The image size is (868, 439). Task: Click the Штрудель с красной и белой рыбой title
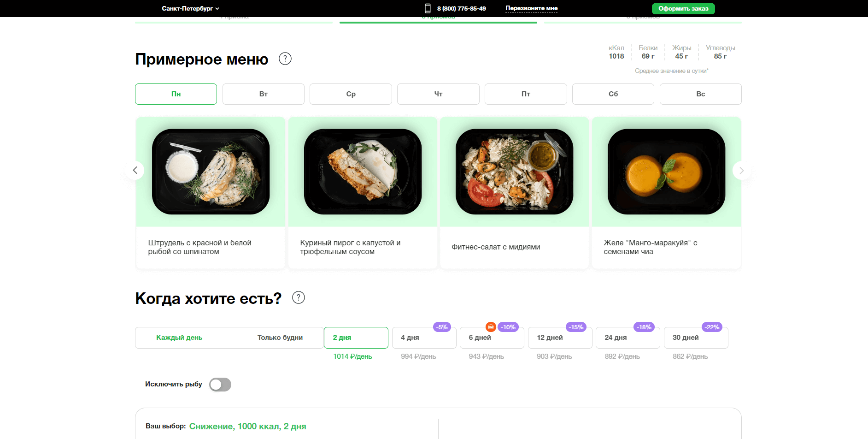199,247
